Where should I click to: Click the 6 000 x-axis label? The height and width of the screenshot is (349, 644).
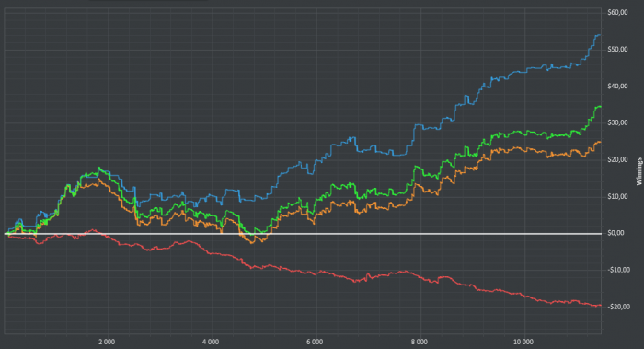[315, 342]
